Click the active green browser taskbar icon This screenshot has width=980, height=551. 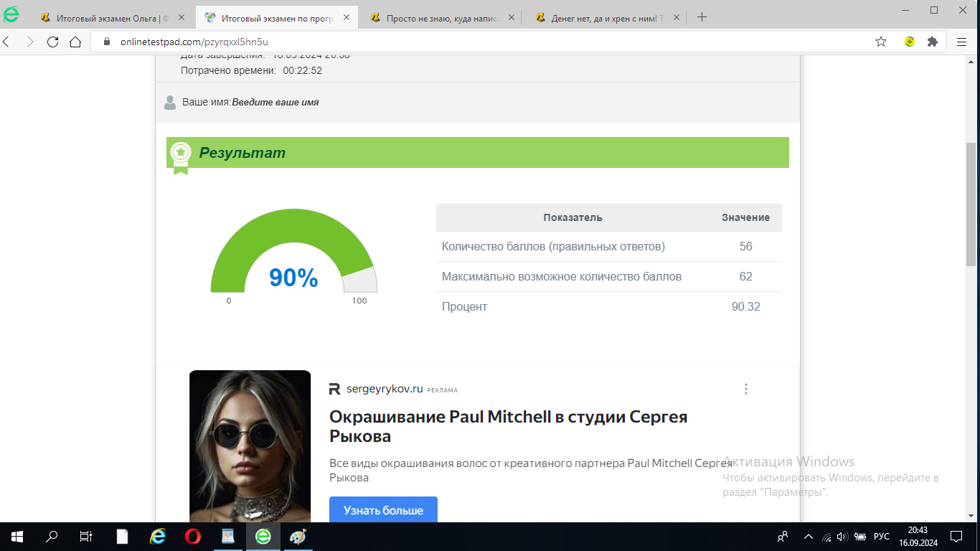click(263, 537)
